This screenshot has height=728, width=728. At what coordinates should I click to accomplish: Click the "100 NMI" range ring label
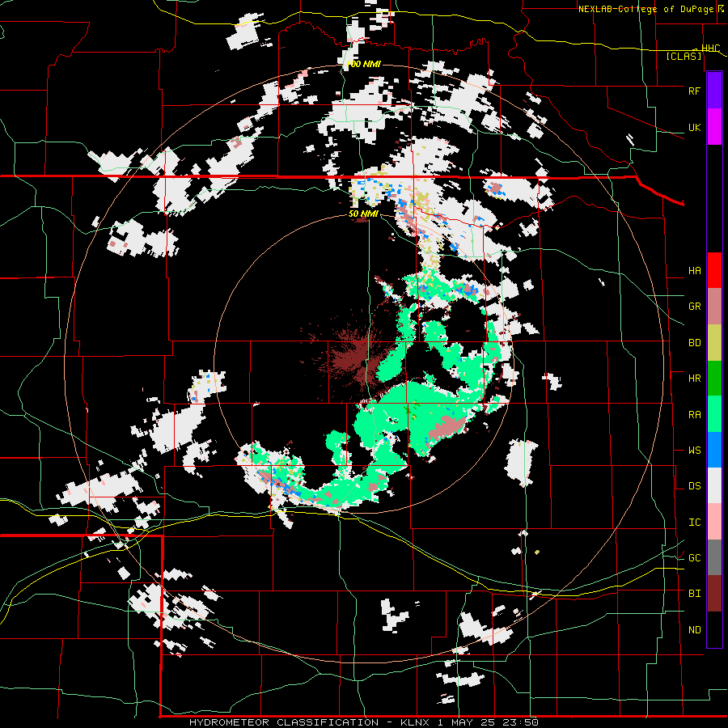point(363,64)
